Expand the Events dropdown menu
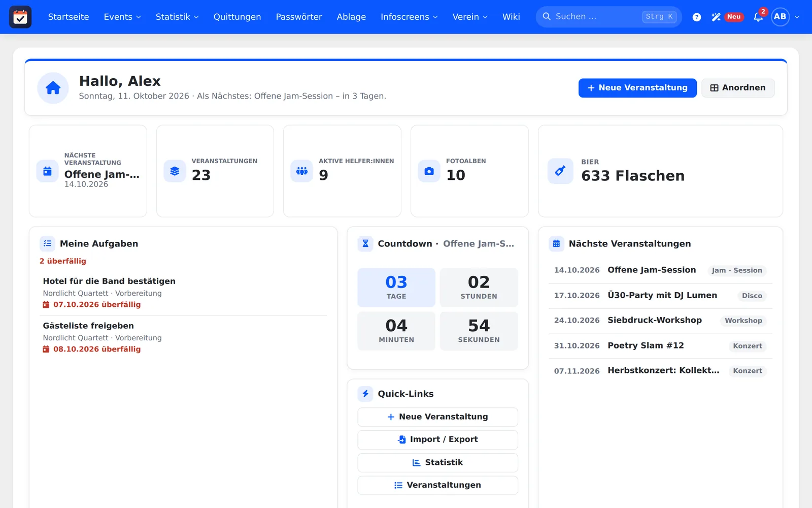Image resolution: width=812 pixels, height=508 pixels. [x=122, y=17]
